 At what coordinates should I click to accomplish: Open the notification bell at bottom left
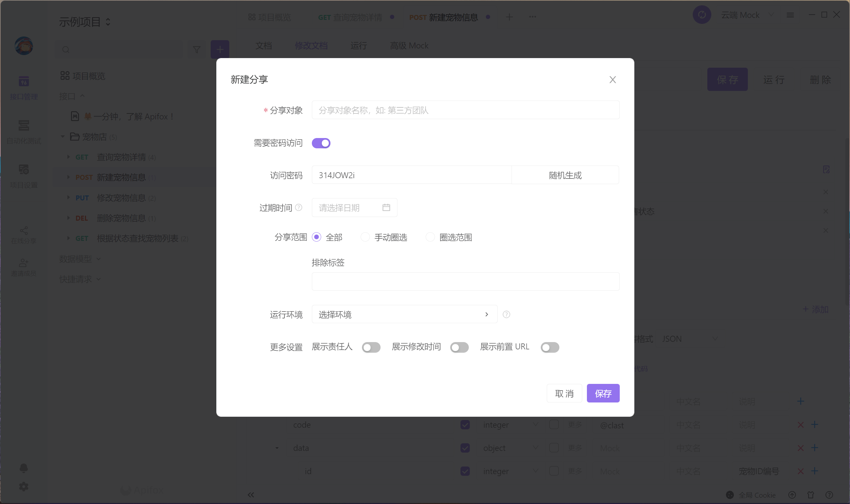(x=24, y=468)
